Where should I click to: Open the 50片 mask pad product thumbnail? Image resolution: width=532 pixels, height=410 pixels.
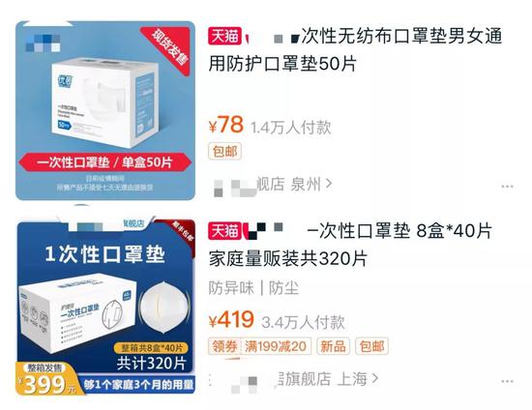coord(105,110)
